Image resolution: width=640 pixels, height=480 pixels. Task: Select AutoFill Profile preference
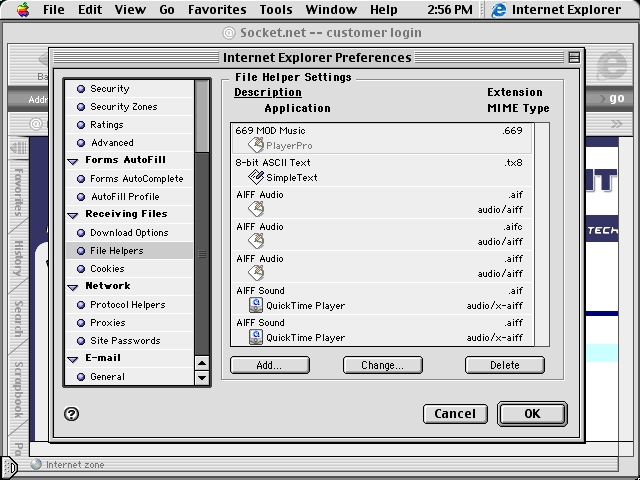click(129, 196)
